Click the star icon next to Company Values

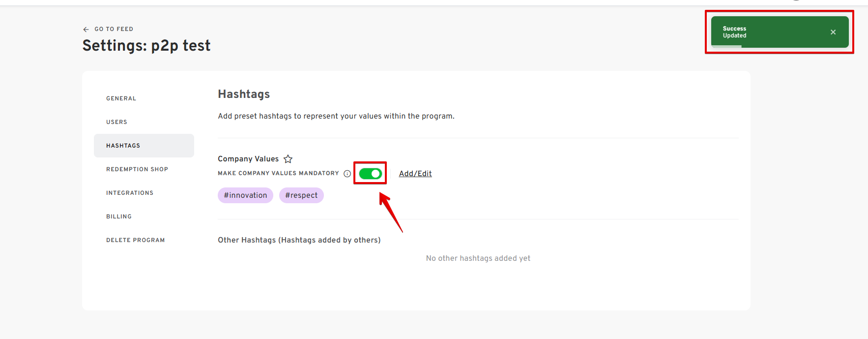pyautogui.click(x=288, y=159)
